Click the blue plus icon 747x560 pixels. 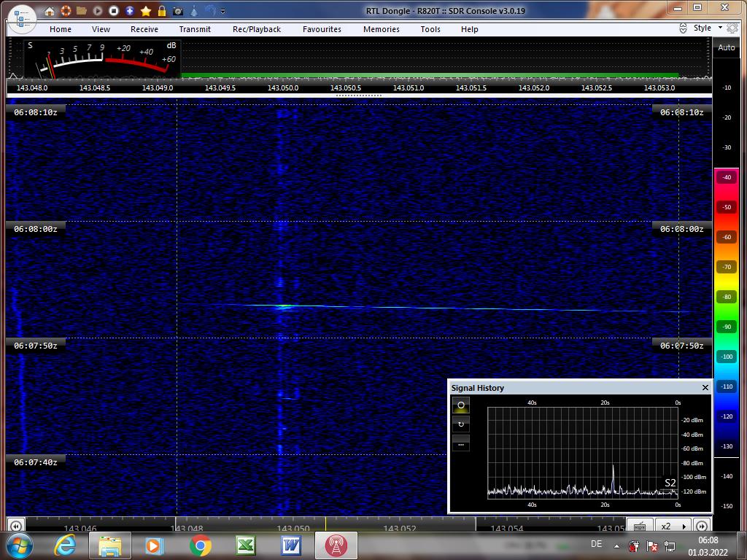point(130,10)
